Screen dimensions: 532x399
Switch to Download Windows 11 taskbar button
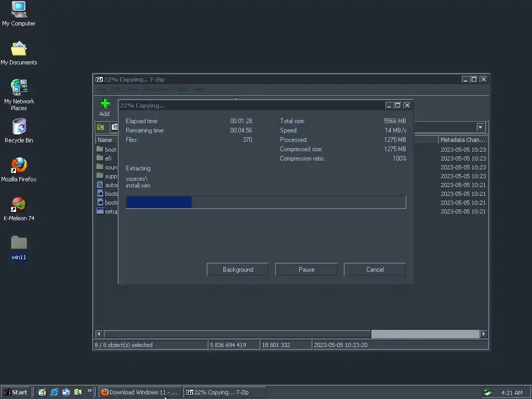click(x=140, y=392)
